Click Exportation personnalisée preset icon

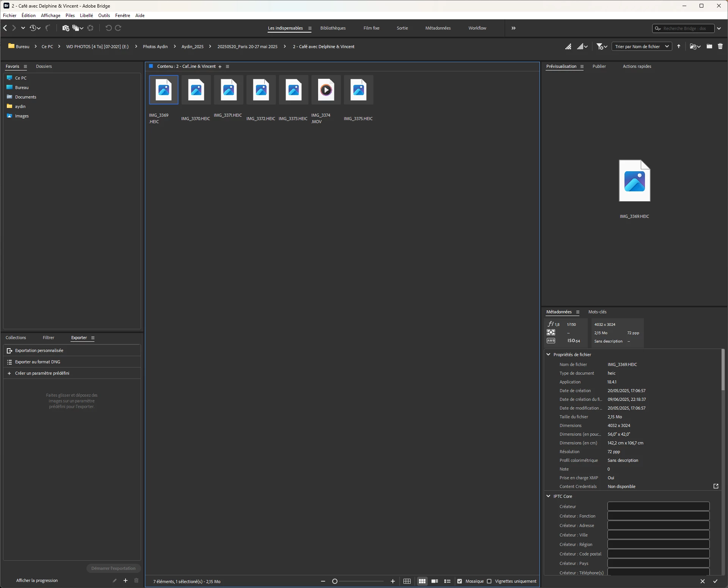coord(9,351)
